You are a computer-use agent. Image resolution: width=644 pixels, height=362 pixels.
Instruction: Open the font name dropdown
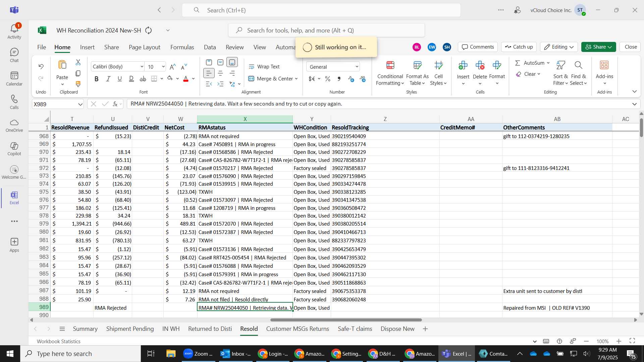pos(142,67)
